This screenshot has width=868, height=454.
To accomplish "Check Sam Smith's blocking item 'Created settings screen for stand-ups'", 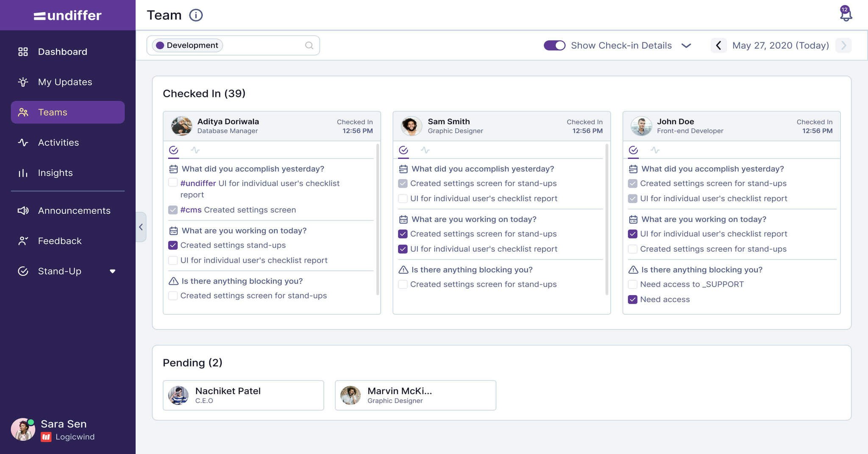I will click(403, 284).
